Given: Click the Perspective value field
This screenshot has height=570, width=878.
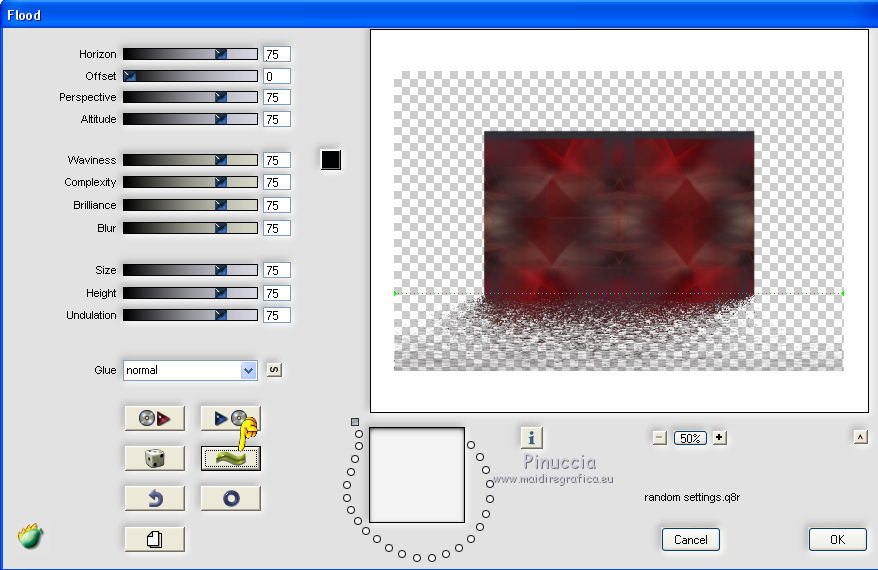Looking at the screenshot, I should [277, 97].
